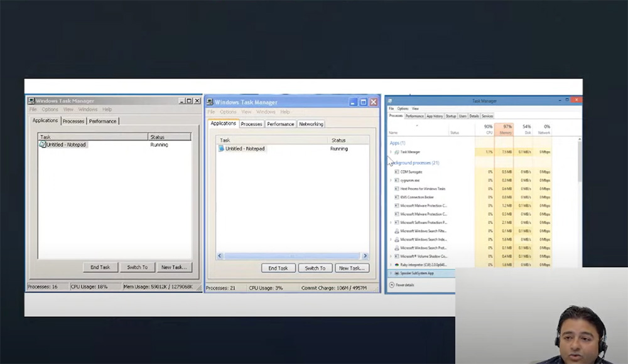628x364 pixels.
Task: Click the Fewer details circle arrow icon
Action: tap(392, 285)
